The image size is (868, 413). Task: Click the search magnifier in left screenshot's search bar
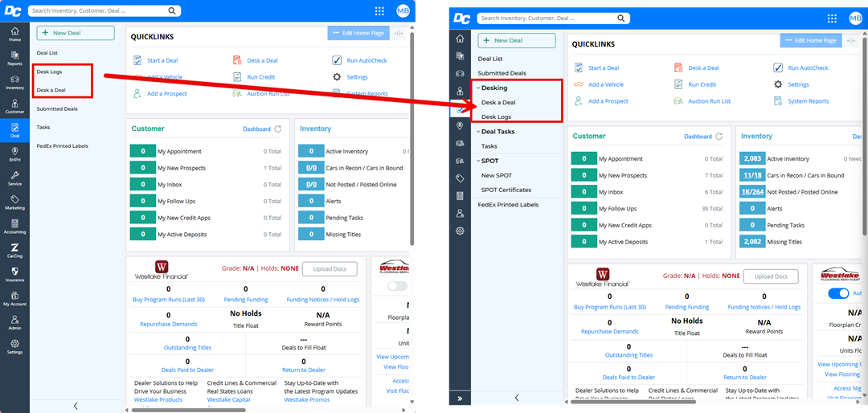coord(172,10)
